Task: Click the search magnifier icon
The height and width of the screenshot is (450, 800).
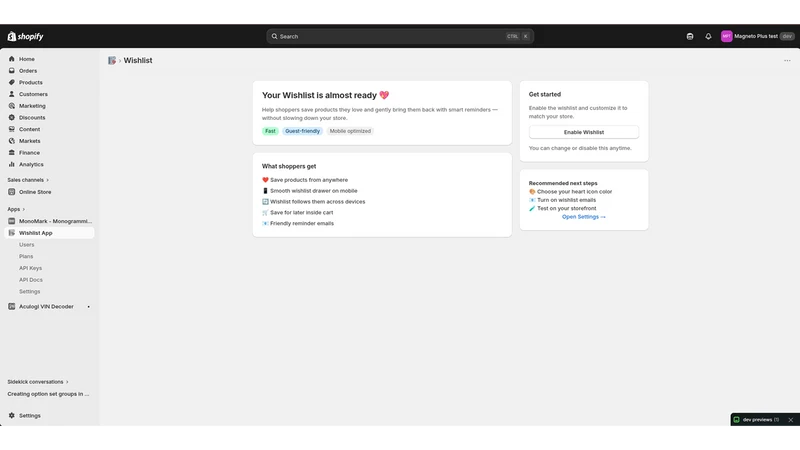Action: (274, 36)
